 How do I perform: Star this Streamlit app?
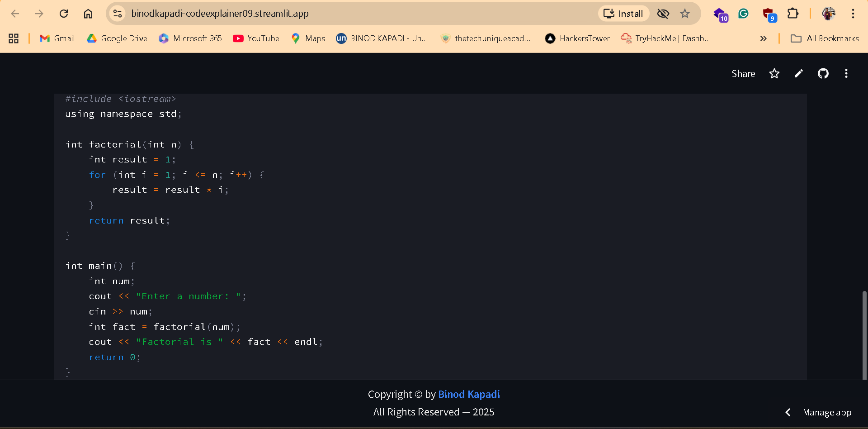(774, 73)
